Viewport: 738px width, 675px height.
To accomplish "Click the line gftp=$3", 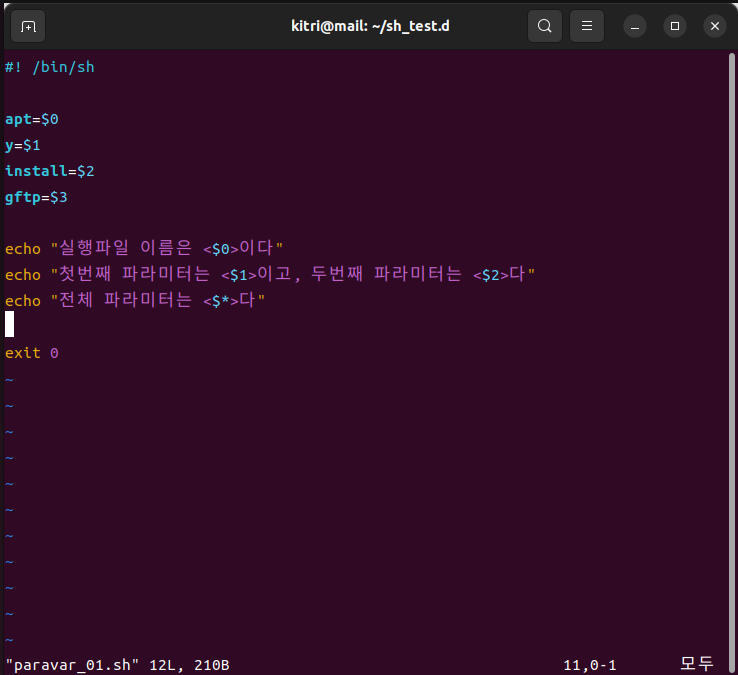I will click(36, 197).
